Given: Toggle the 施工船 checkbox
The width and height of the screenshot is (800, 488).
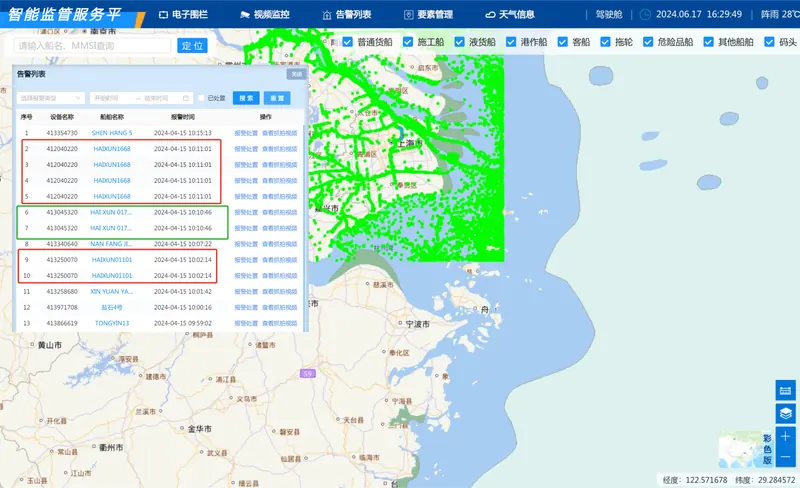Looking at the screenshot, I should pos(408,42).
